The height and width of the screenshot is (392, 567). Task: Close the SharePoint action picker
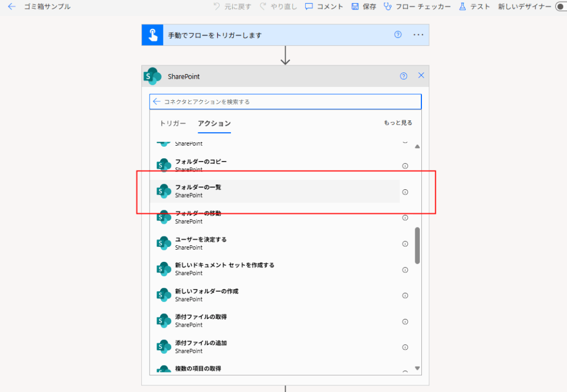click(x=421, y=76)
